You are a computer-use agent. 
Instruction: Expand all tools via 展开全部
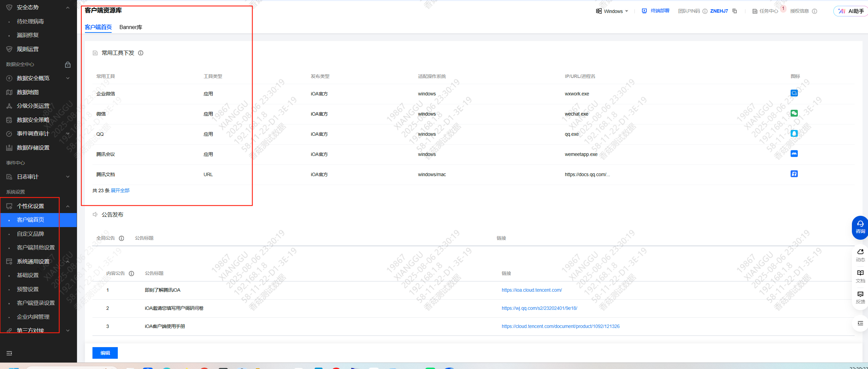pyautogui.click(x=120, y=190)
